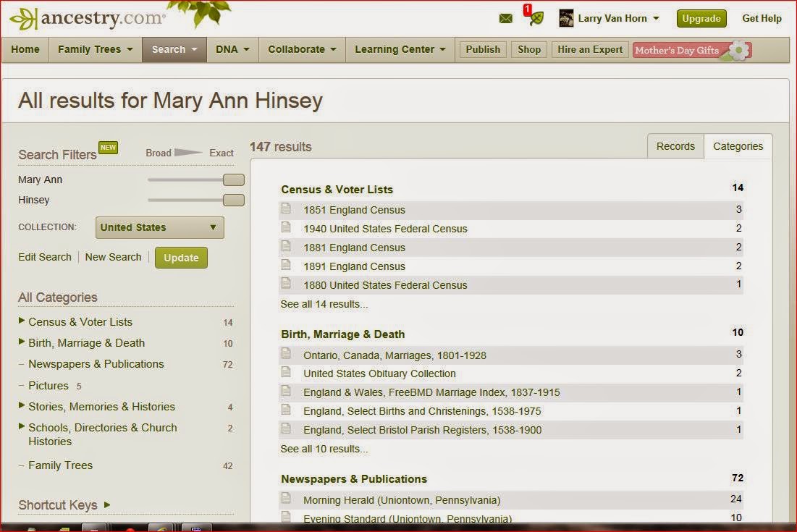Click the Update button
This screenshot has width=797, height=532.
coord(181,256)
